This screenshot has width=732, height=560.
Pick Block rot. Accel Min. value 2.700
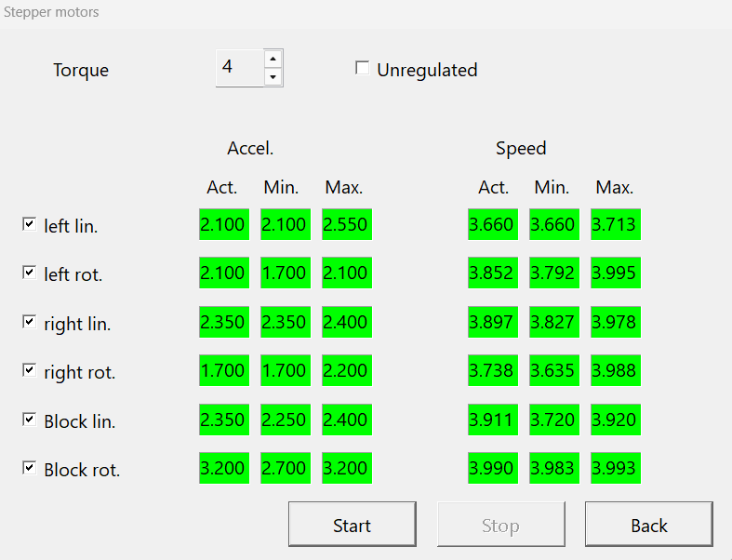[x=286, y=468]
